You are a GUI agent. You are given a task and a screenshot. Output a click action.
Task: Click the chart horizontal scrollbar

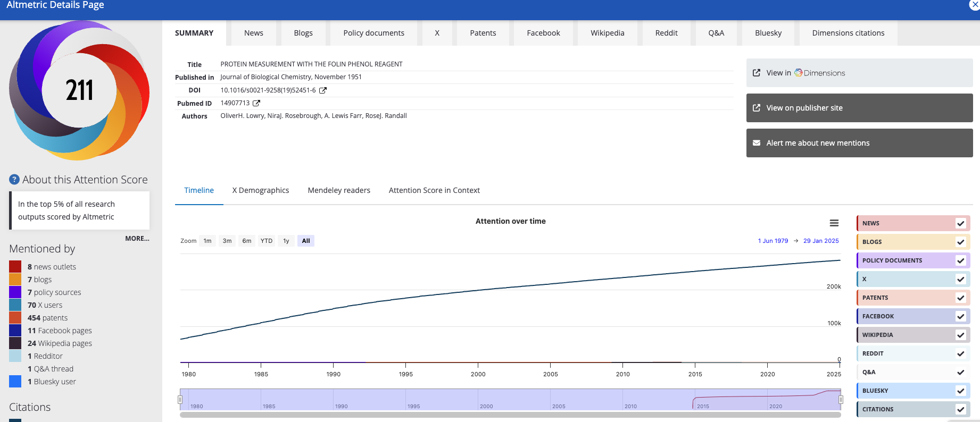[x=510, y=415]
